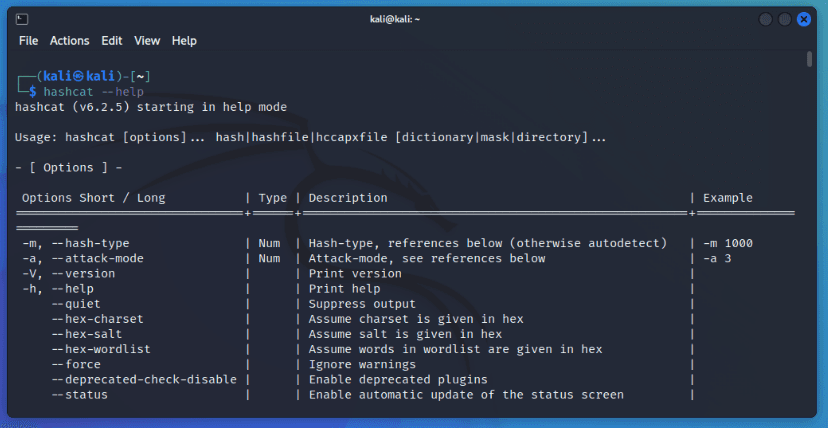The image size is (828, 428).
Task: Open the Edit menu
Action: pyautogui.click(x=112, y=41)
